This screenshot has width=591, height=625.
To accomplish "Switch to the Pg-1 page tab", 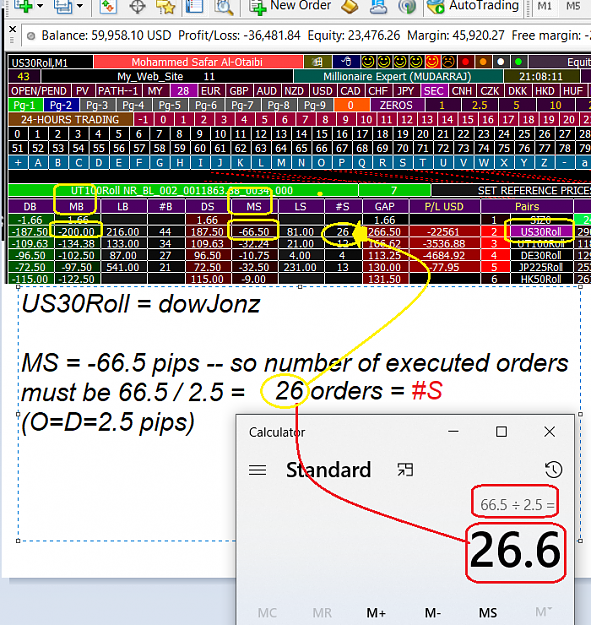I will [25, 105].
